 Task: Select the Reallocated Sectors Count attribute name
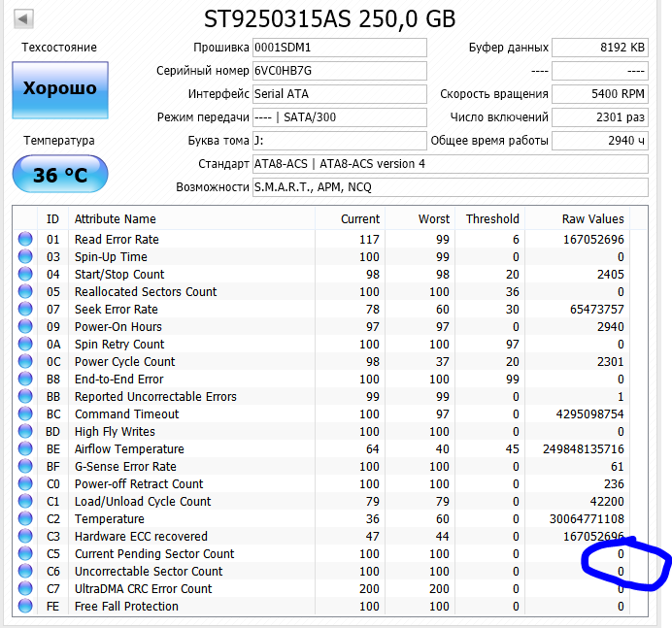click(146, 292)
